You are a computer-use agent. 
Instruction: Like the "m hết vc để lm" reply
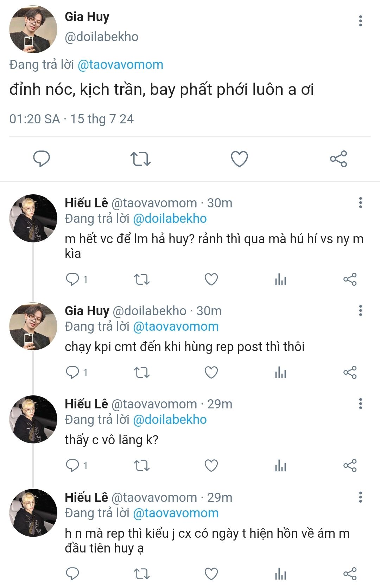pyautogui.click(x=211, y=279)
